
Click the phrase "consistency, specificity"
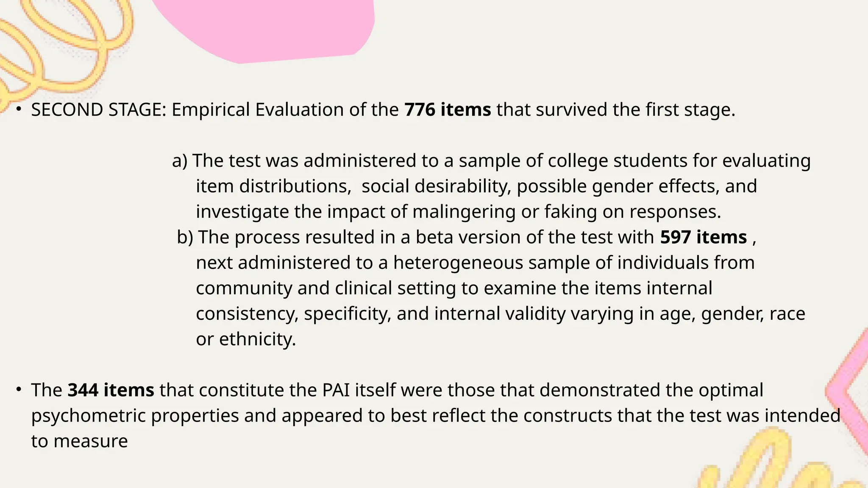[293, 314]
